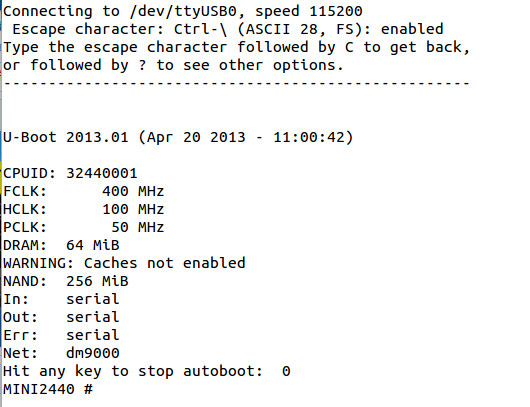Click the speed 115200 text
This screenshot has height=407, width=530.
(309, 11)
